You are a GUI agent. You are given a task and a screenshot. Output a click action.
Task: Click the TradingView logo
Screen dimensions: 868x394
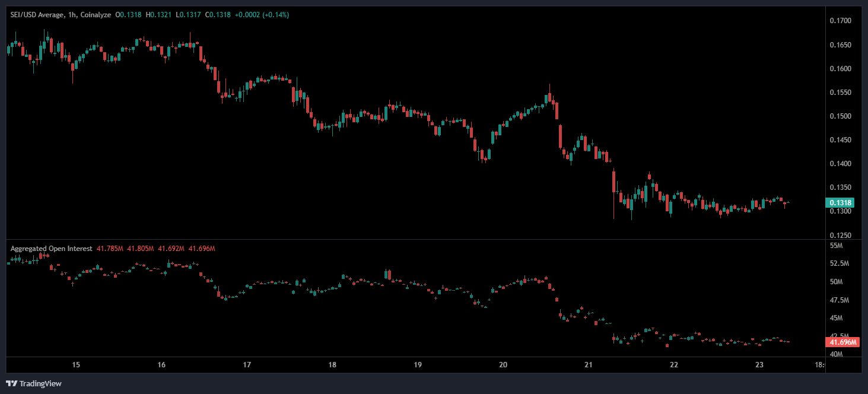12,383
